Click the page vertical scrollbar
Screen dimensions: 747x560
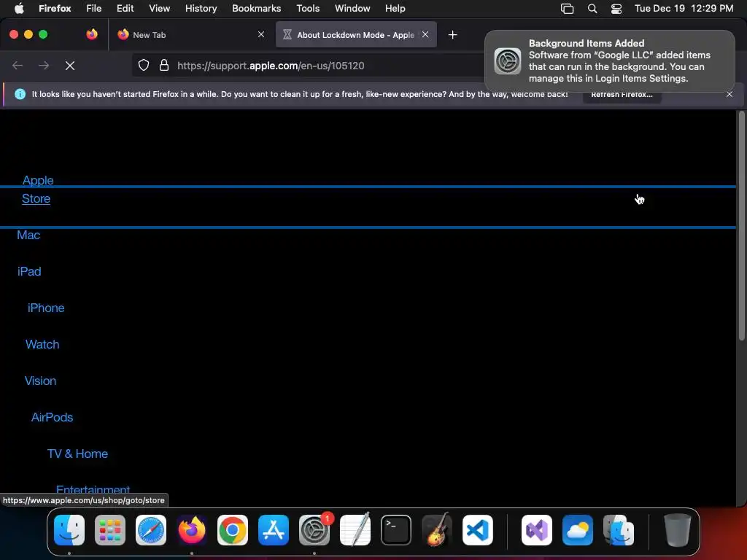(x=741, y=226)
